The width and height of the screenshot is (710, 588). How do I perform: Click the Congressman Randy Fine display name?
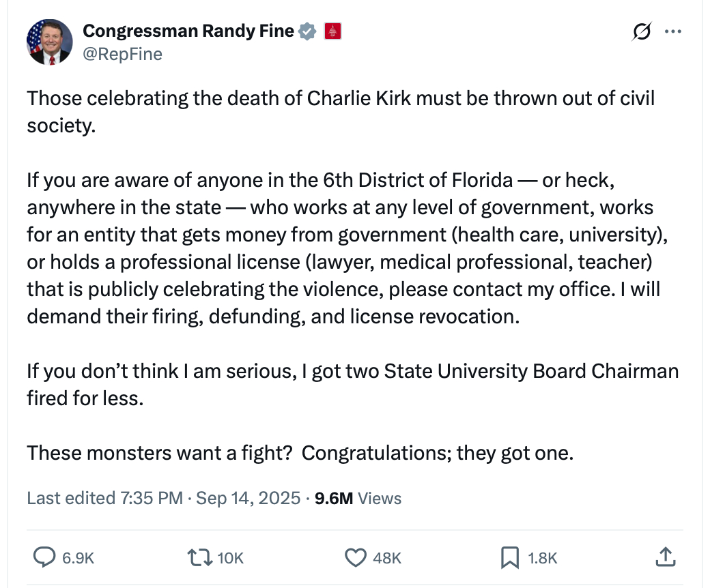188,31
